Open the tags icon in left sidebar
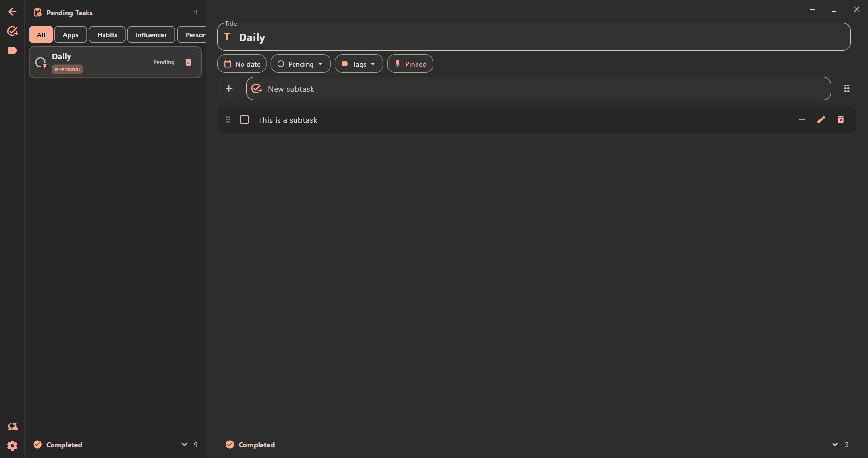The width and height of the screenshot is (868, 458). click(13, 51)
